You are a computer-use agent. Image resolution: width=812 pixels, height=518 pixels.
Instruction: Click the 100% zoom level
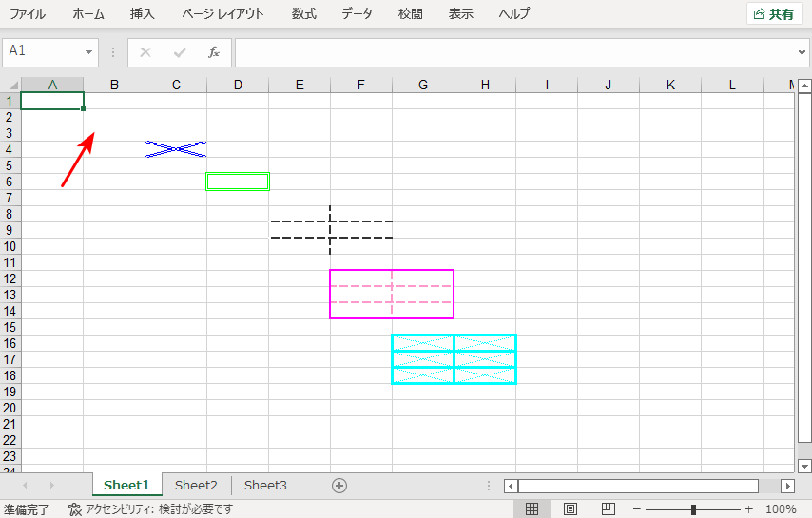pyautogui.click(x=781, y=509)
